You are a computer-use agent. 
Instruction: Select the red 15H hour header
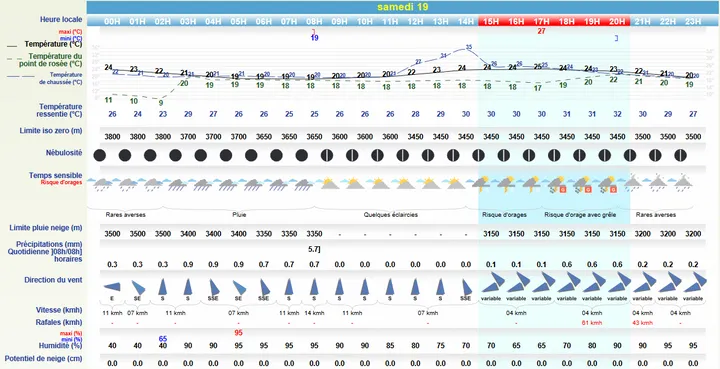tap(491, 21)
